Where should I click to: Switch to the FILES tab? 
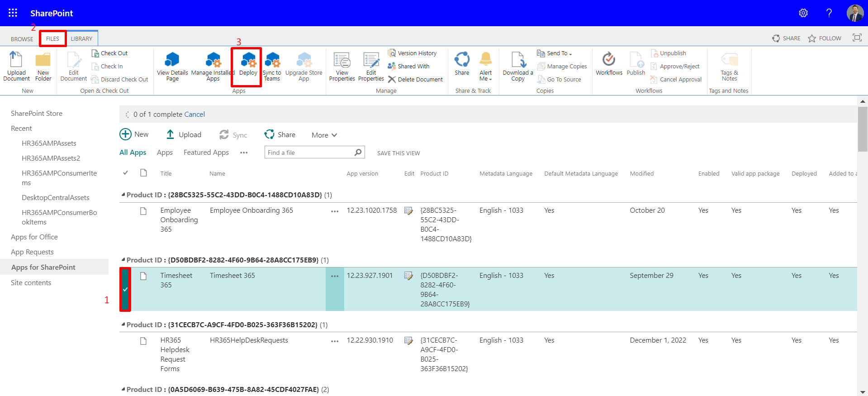pyautogui.click(x=52, y=38)
